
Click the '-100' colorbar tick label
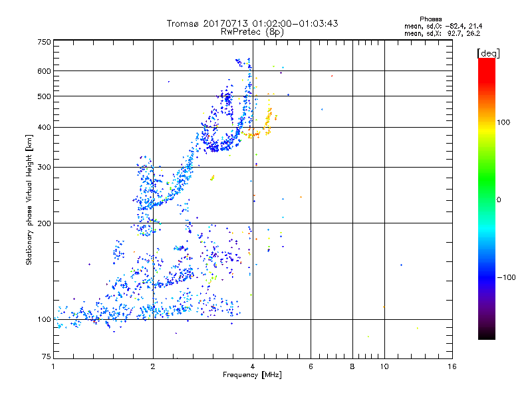point(506,277)
